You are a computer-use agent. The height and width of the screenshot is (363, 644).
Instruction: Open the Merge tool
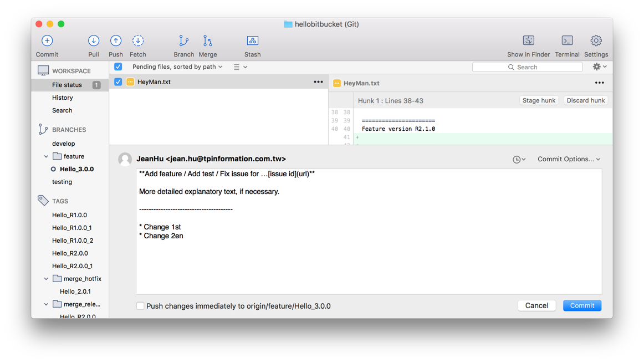click(x=208, y=41)
